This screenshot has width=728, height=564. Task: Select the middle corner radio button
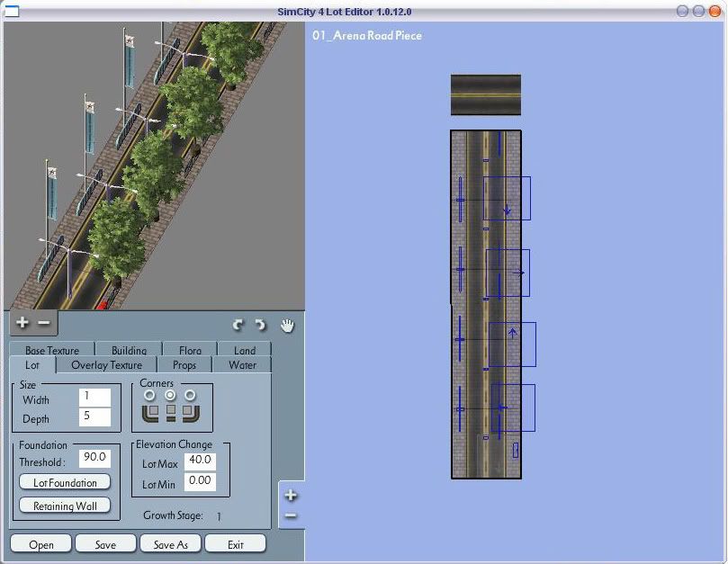(x=170, y=395)
